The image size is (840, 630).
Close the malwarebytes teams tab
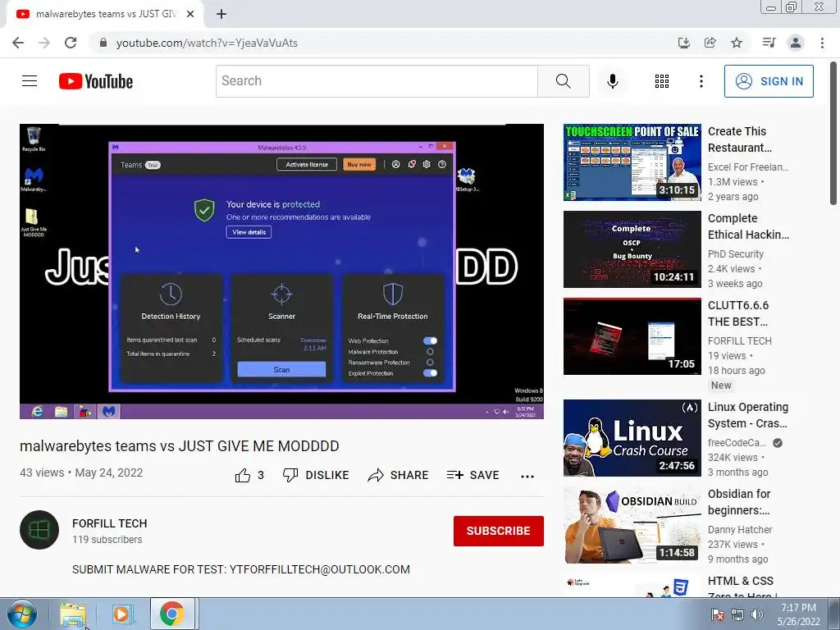[190, 14]
